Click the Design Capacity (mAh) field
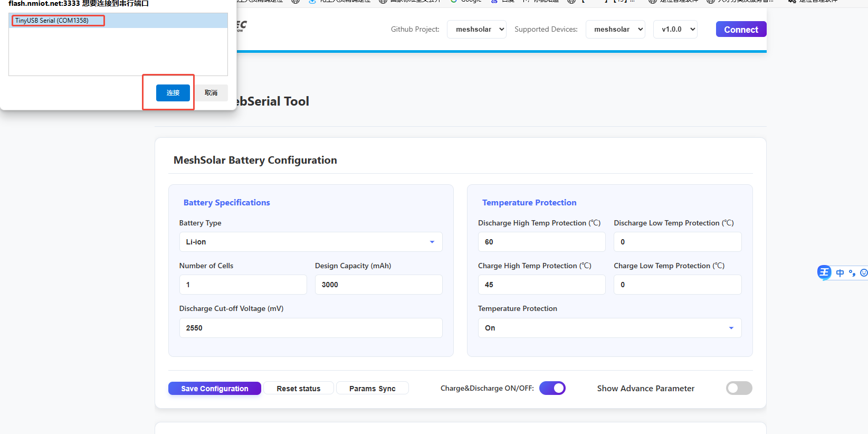The width and height of the screenshot is (868, 434). coord(378,285)
